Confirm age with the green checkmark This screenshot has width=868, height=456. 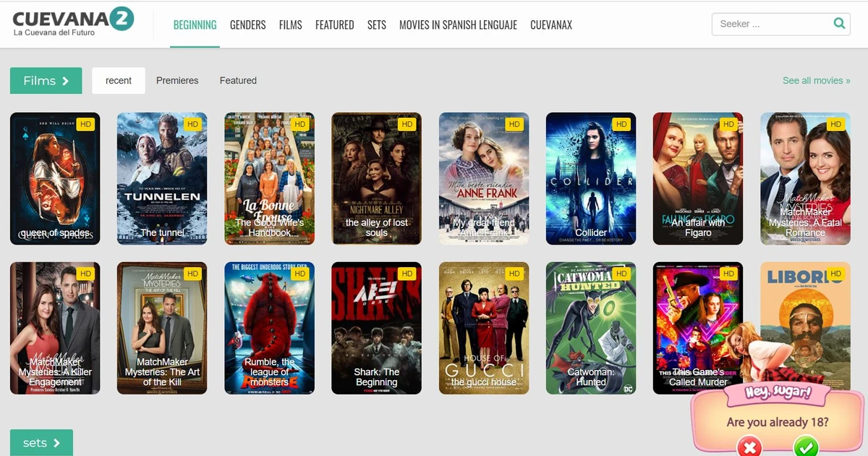click(x=806, y=447)
